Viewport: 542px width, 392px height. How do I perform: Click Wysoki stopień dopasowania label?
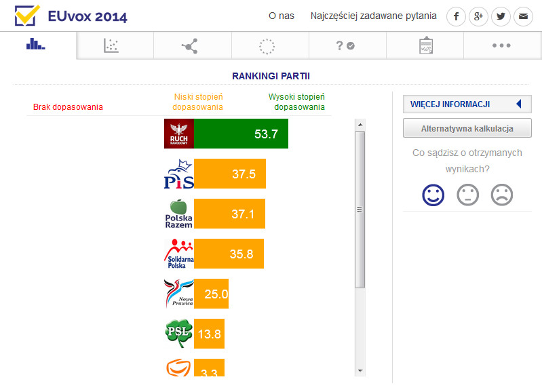pyautogui.click(x=296, y=102)
